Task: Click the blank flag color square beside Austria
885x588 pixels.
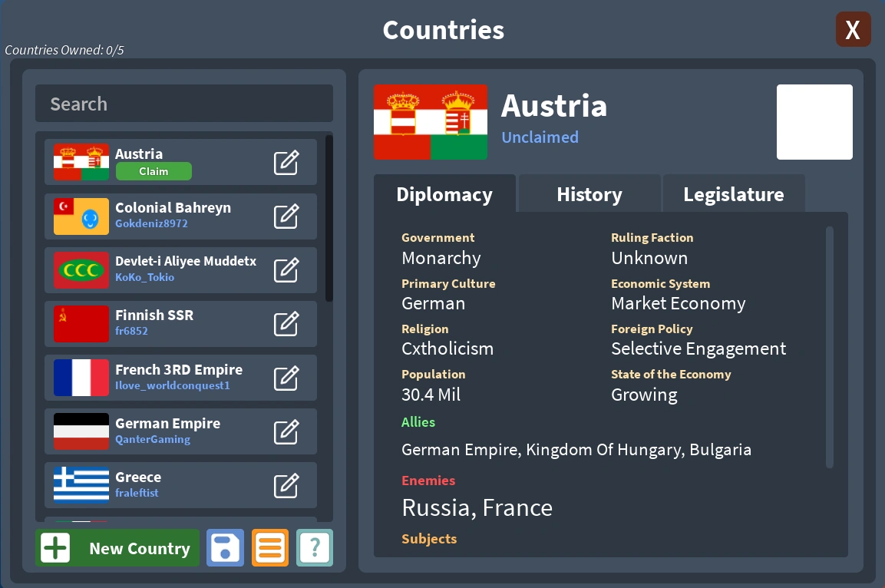Action: point(814,122)
